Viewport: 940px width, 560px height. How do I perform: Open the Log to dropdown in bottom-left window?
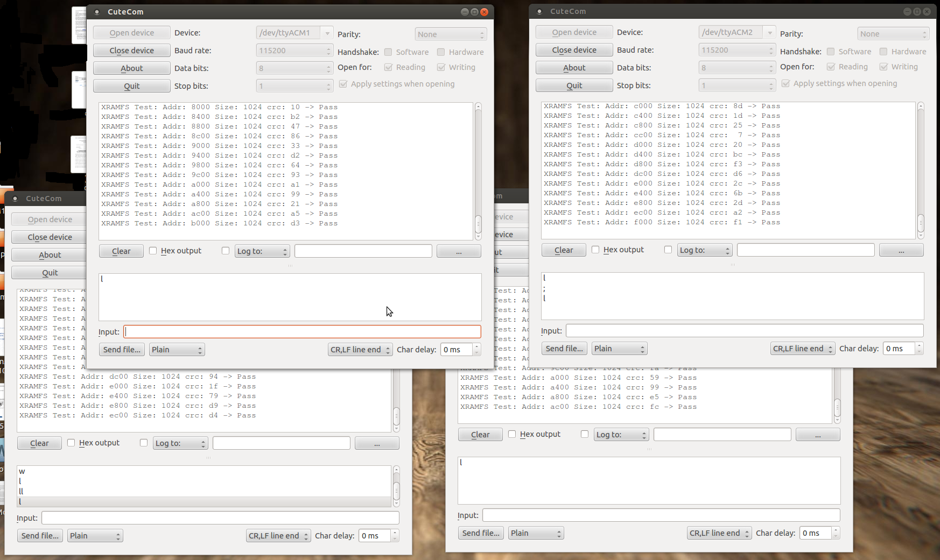point(180,443)
